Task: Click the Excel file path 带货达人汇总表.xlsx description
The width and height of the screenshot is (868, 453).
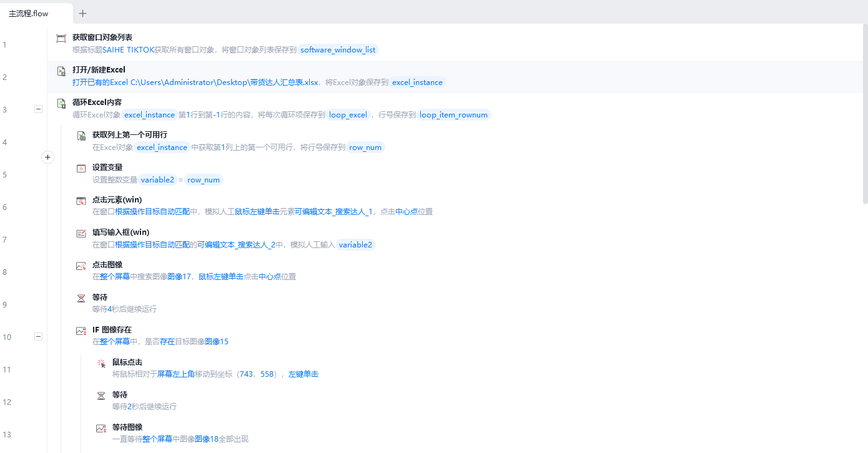Action: point(195,82)
